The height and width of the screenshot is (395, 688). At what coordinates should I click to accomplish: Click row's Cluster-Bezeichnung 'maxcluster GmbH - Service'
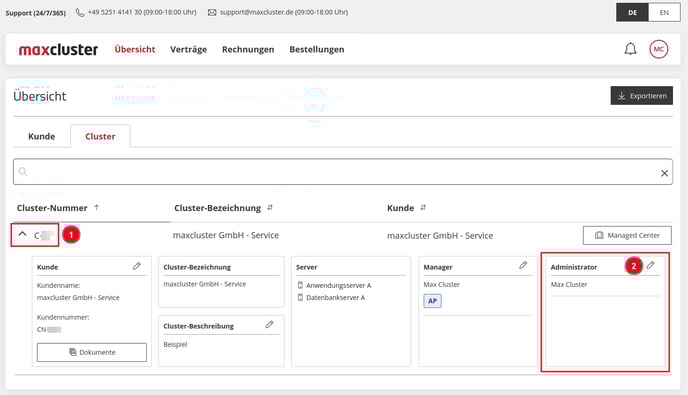[x=226, y=235]
